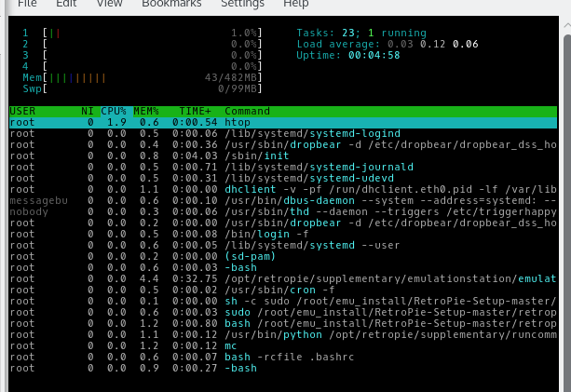The width and height of the screenshot is (571, 392).
Task: Click the CPU 1 usage meter
Action: tap(140, 33)
